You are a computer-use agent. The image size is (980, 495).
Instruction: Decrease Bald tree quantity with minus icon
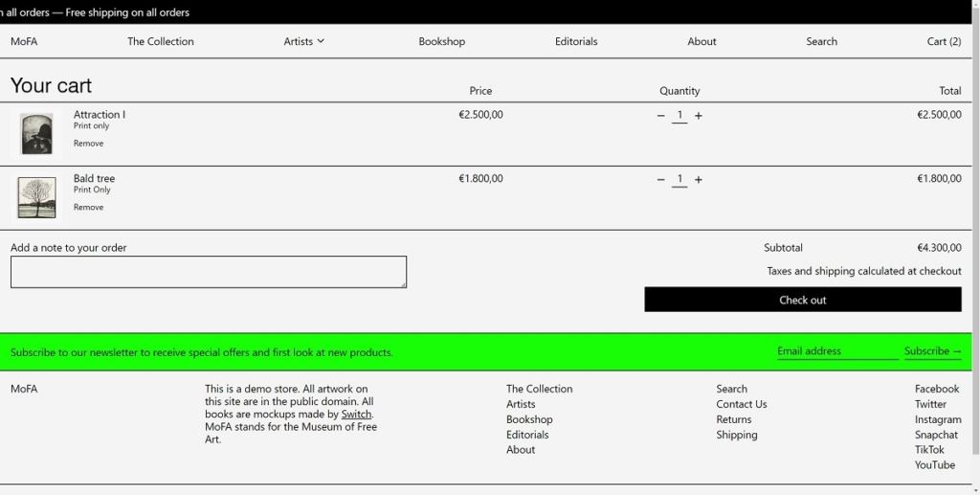pyautogui.click(x=660, y=180)
